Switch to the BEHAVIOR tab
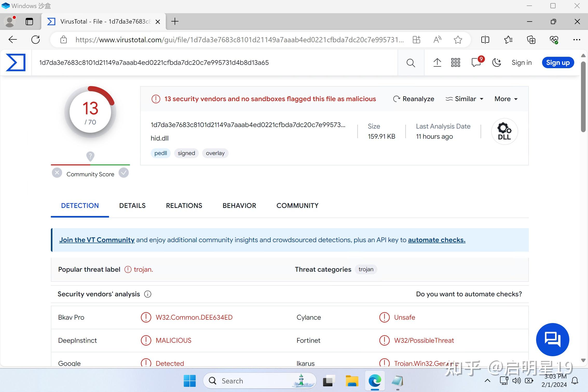Image resolution: width=588 pixels, height=392 pixels. coord(239,206)
